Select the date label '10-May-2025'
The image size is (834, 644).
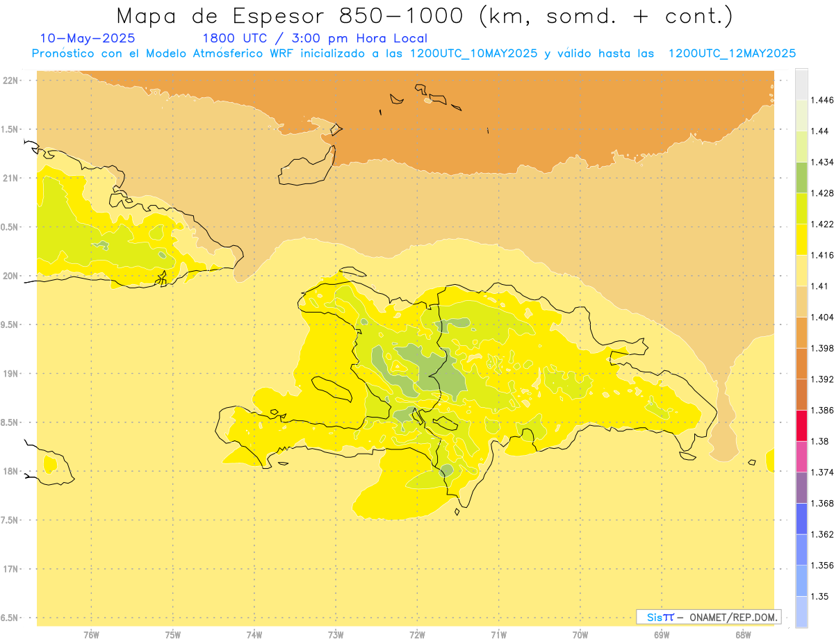point(88,38)
